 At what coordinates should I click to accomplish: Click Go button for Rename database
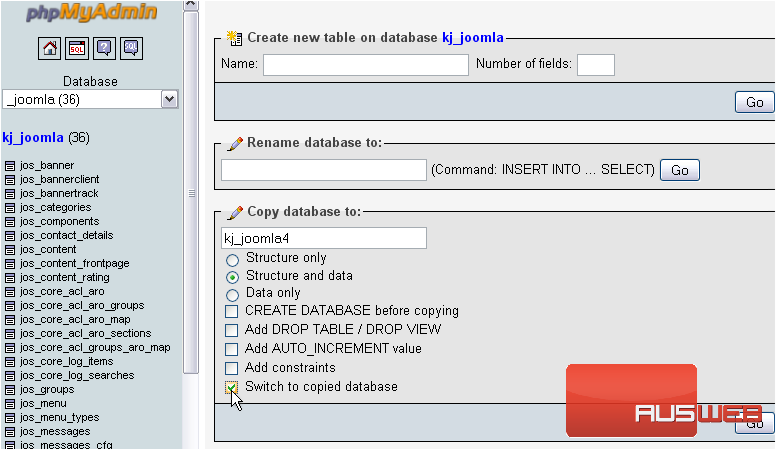(679, 170)
